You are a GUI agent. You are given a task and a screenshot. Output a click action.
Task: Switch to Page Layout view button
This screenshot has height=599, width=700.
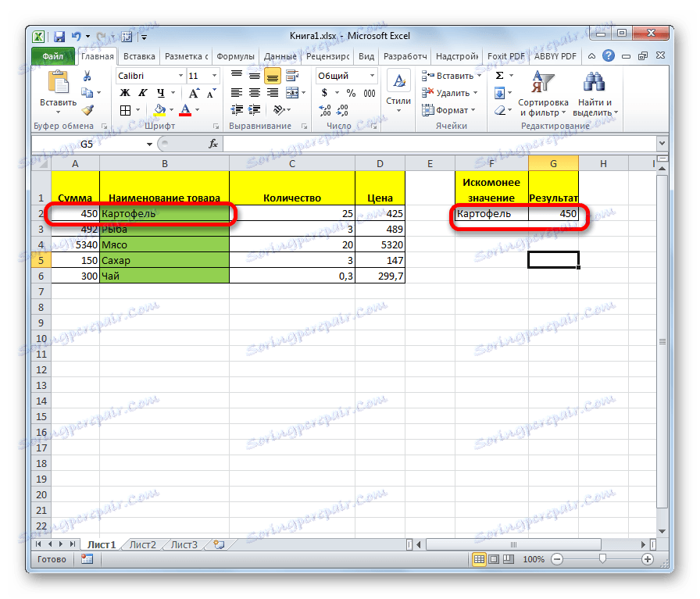pyautogui.click(x=494, y=559)
